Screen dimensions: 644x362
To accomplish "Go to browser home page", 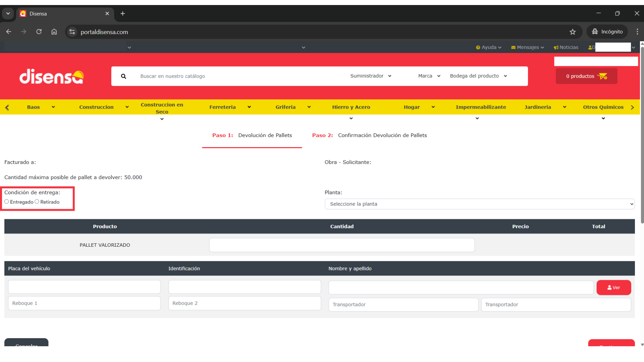I will pyautogui.click(x=54, y=32).
